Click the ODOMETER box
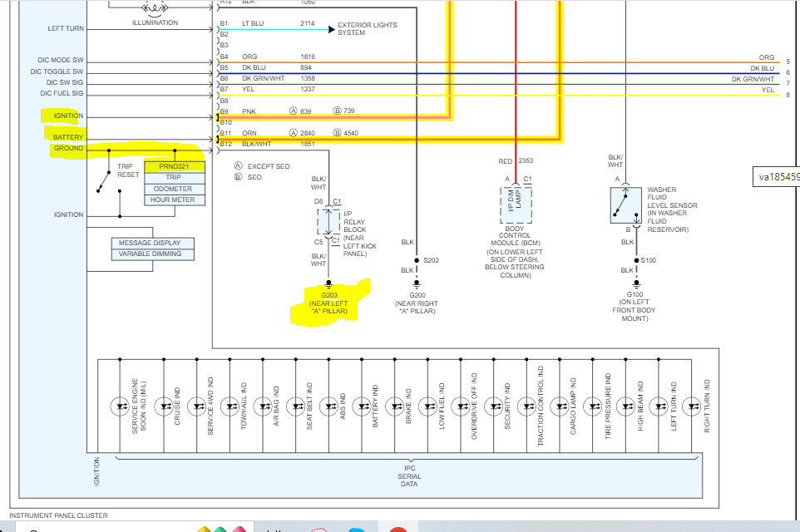Image resolution: width=800 pixels, height=532 pixels. coord(174,189)
